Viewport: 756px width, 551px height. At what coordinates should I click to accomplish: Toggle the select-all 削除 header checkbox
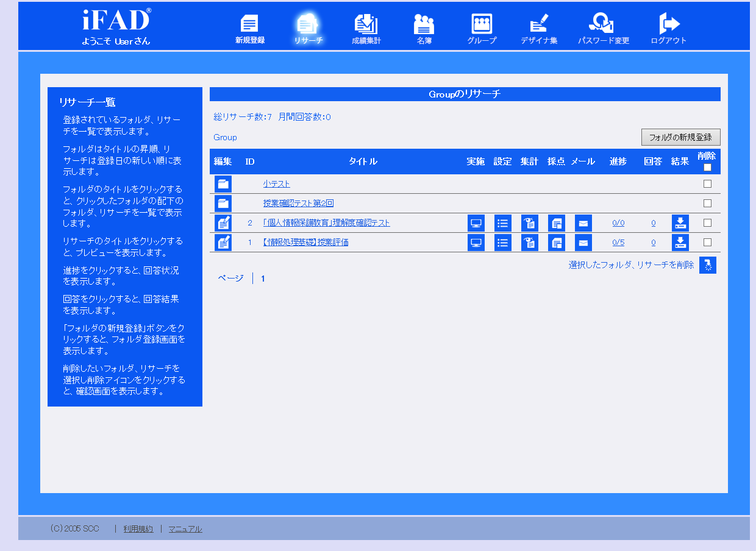707,168
